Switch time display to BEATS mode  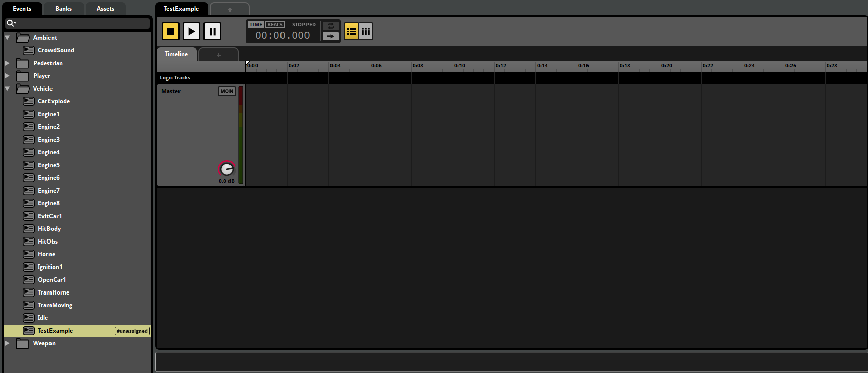(275, 24)
